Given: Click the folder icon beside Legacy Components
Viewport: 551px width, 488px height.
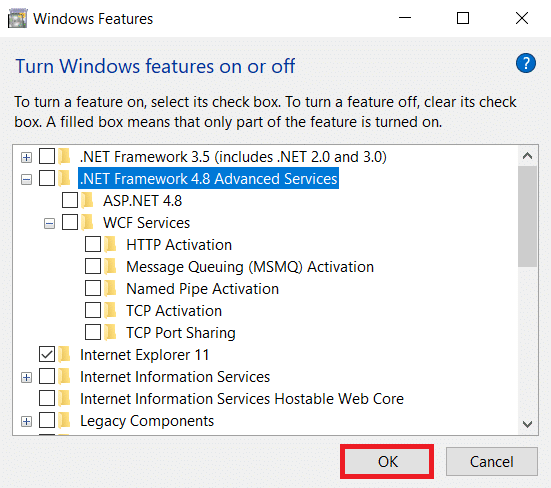Looking at the screenshot, I should 64,421.
